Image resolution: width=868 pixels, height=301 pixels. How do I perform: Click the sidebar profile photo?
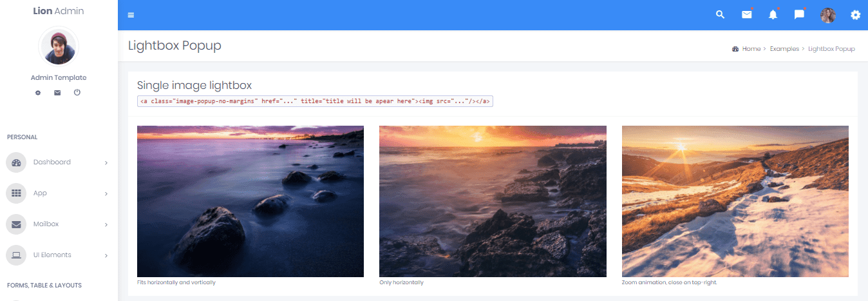59,47
